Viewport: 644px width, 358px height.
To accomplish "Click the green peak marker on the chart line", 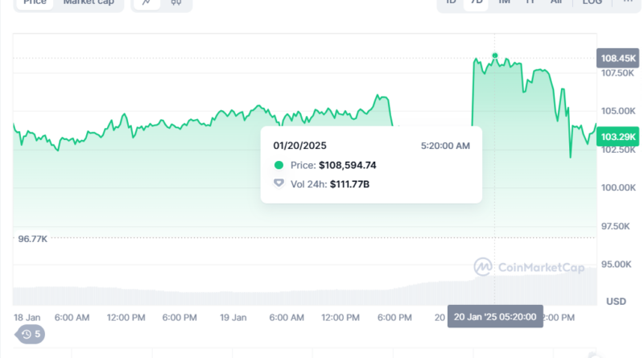I will [x=494, y=56].
